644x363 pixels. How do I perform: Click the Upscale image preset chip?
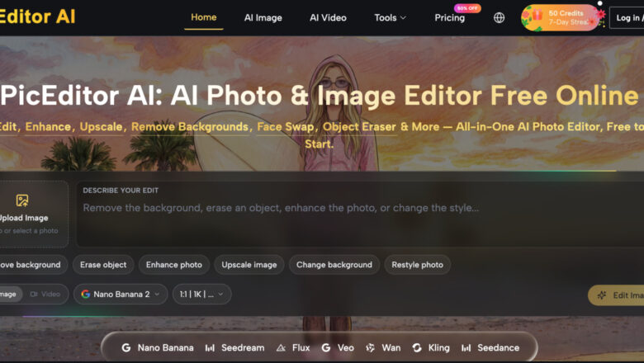point(249,265)
